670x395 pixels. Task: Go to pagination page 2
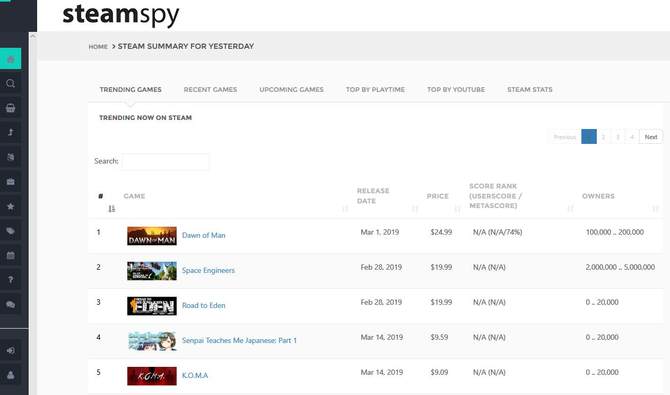point(603,137)
